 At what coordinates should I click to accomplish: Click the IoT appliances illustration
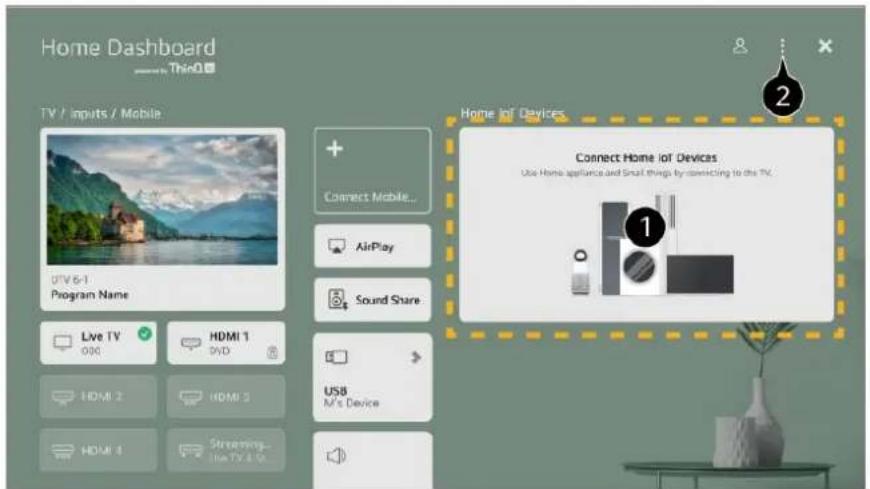click(x=652, y=244)
